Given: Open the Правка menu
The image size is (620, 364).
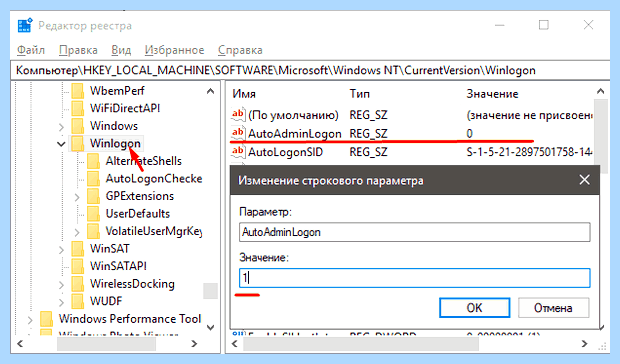Looking at the screenshot, I should (78, 50).
